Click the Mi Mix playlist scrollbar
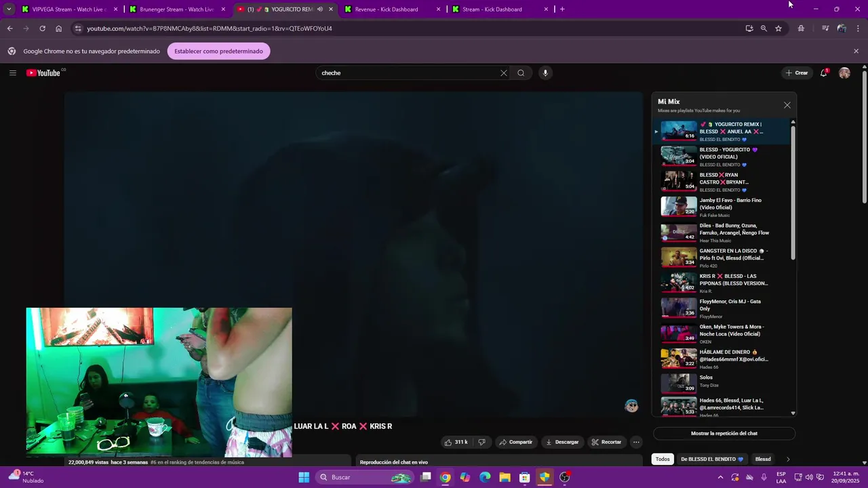868x488 pixels. (x=793, y=192)
